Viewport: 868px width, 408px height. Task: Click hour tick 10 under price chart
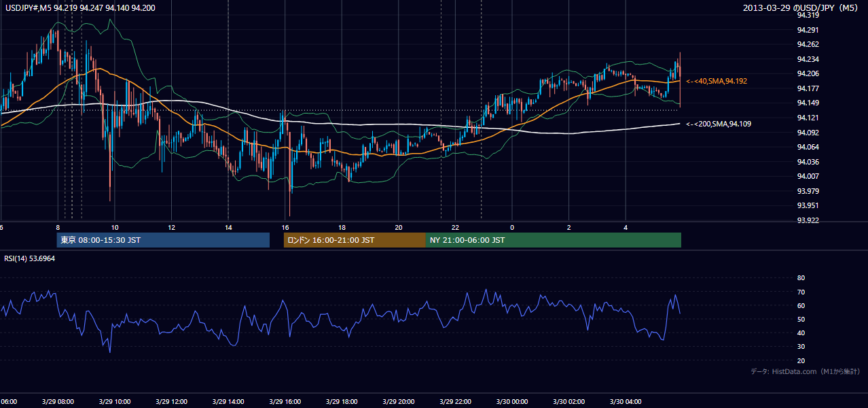[115, 227]
